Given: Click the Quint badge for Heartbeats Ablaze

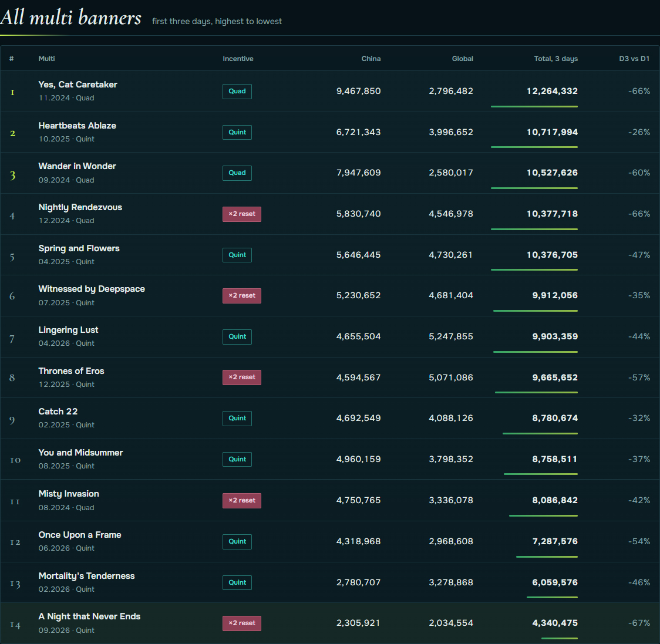Looking at the screenshot, I should (237, 132).
